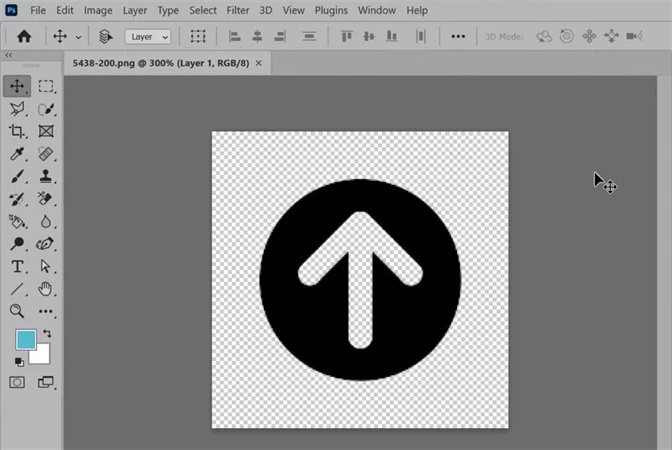672x450 pixels.
Task: Click the Home button in options bar
Action: (x=23, y=36)
